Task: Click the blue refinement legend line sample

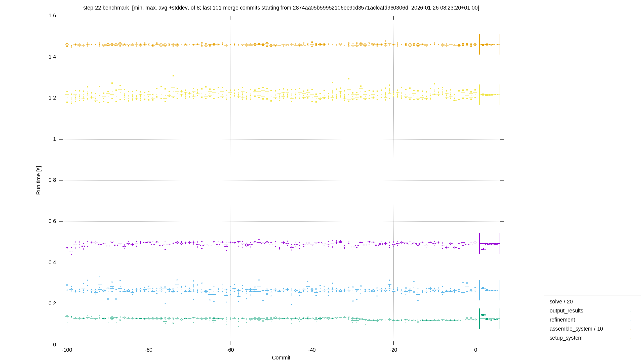Action: click(630, 320)
